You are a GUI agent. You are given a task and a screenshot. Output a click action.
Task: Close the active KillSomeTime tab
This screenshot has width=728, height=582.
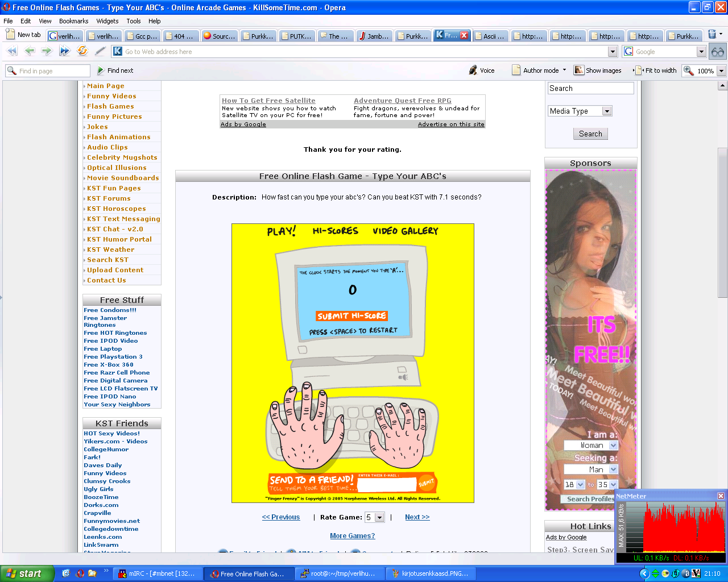464,35
